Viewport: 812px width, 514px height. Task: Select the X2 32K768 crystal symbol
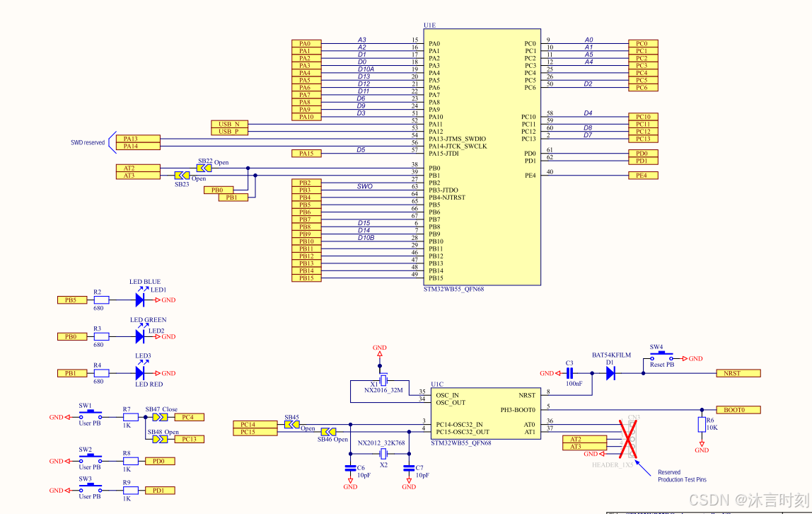pyautogui.click(x=383, y=454)
